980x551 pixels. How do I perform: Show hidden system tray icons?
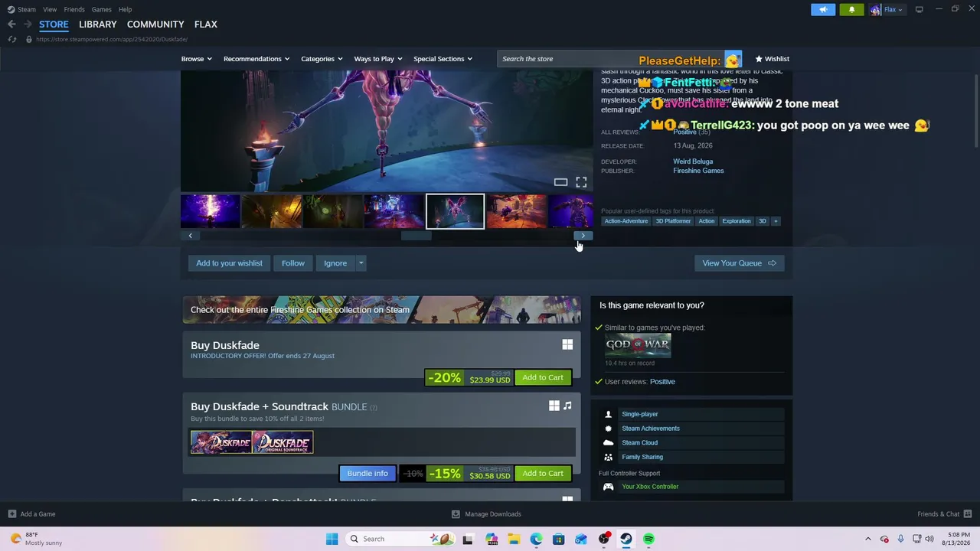(867, 539)
